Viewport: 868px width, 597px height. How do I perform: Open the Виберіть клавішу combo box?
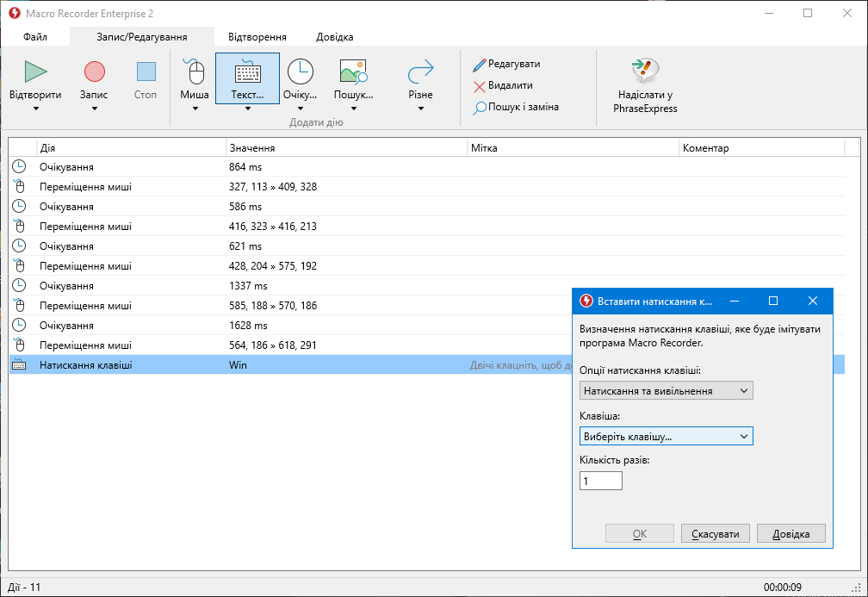pyautogui.click(x=666, y=437)
